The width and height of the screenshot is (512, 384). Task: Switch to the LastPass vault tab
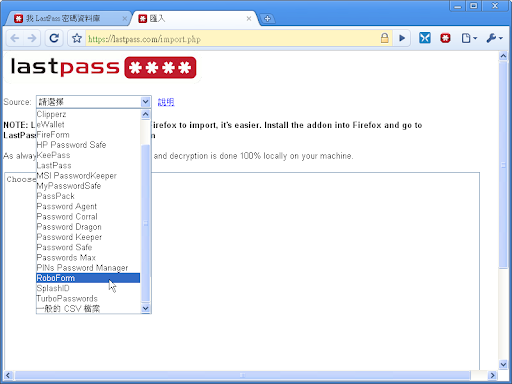[67, 18]
